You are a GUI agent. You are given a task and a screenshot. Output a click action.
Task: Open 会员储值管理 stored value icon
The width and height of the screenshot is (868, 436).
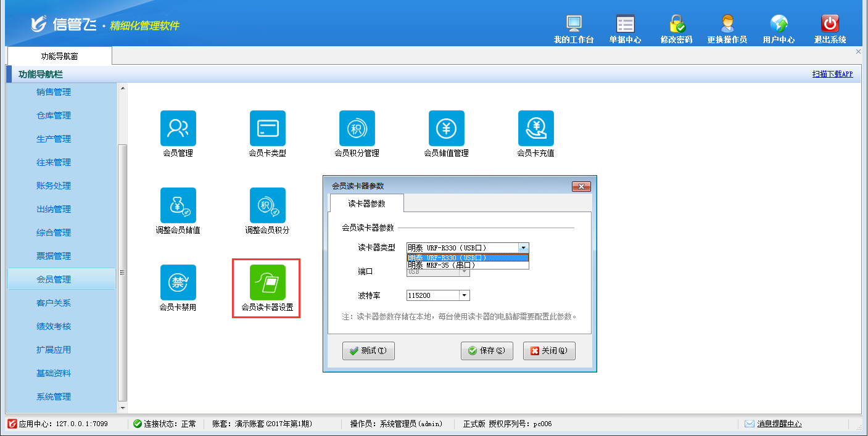click(446, 128)
